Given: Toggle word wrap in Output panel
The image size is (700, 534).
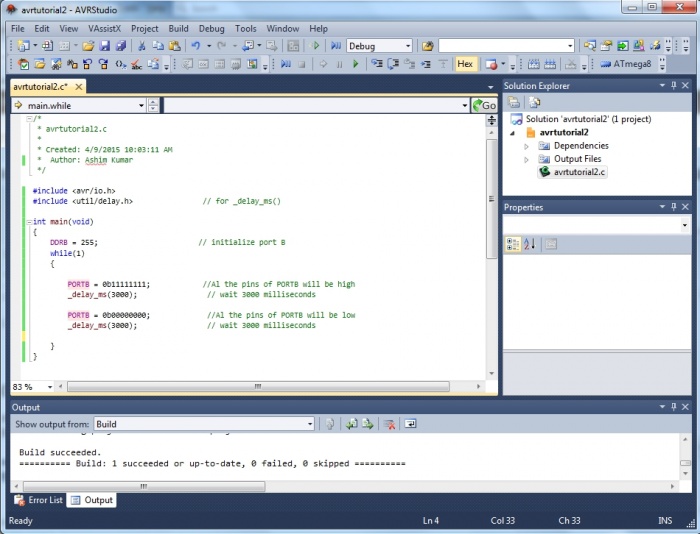Looking at the screenshot, I should pyautogui.click(x=410, y=424).
